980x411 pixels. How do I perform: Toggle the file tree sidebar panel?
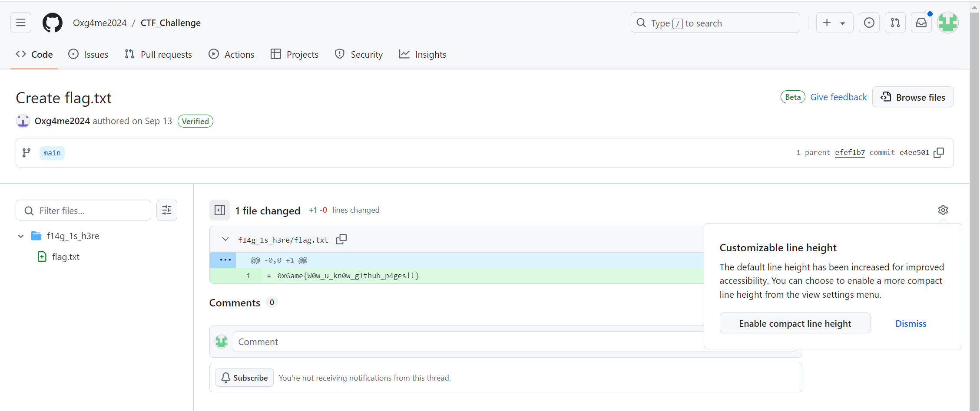pyautogui.click(x=220, y=210)
